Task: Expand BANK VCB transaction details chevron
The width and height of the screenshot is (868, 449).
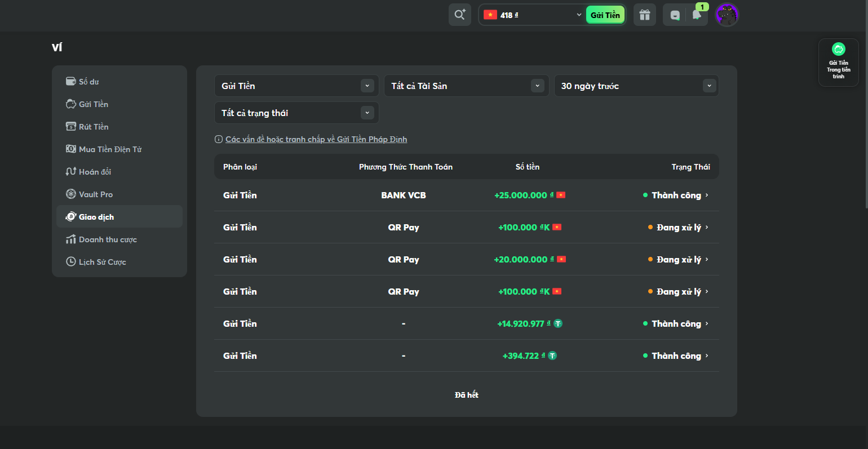Action: (x=707, y=195)
